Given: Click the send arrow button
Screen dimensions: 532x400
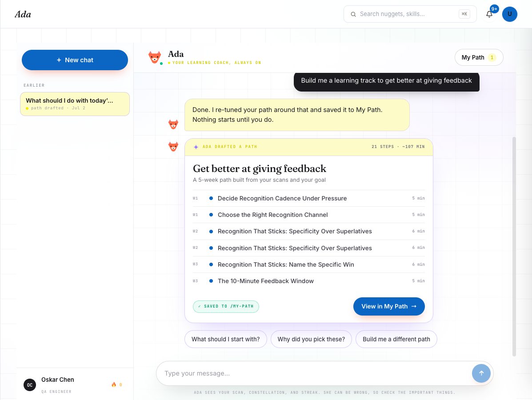Looking at the screenshot, I should point(481,373).
